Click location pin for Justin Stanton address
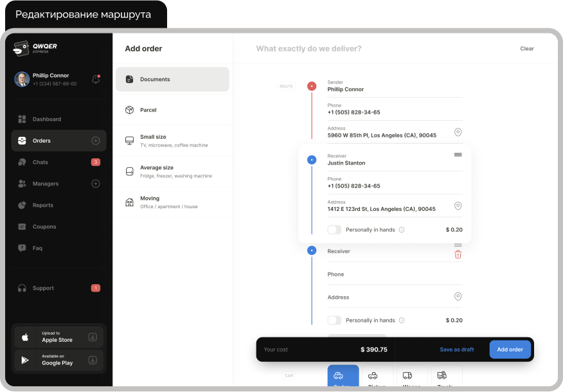Screen dimensions: 563x392 click(458, 206)
